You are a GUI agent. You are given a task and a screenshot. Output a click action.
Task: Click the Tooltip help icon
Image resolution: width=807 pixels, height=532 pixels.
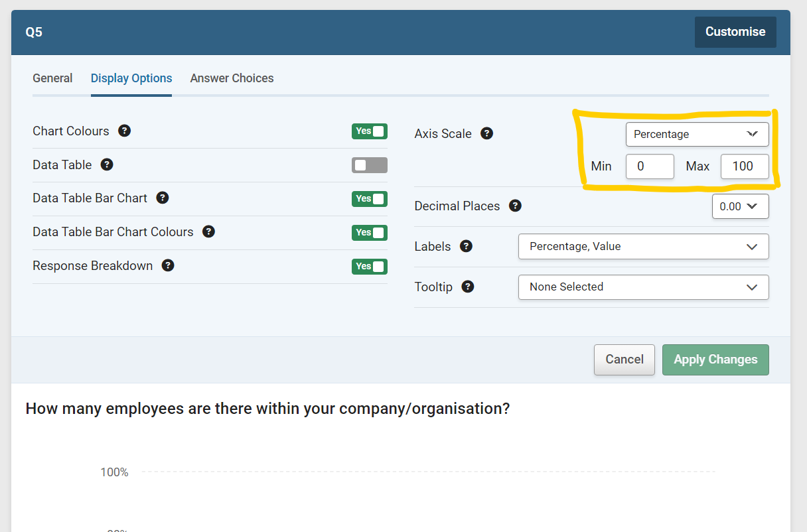[x=468, y=287]
